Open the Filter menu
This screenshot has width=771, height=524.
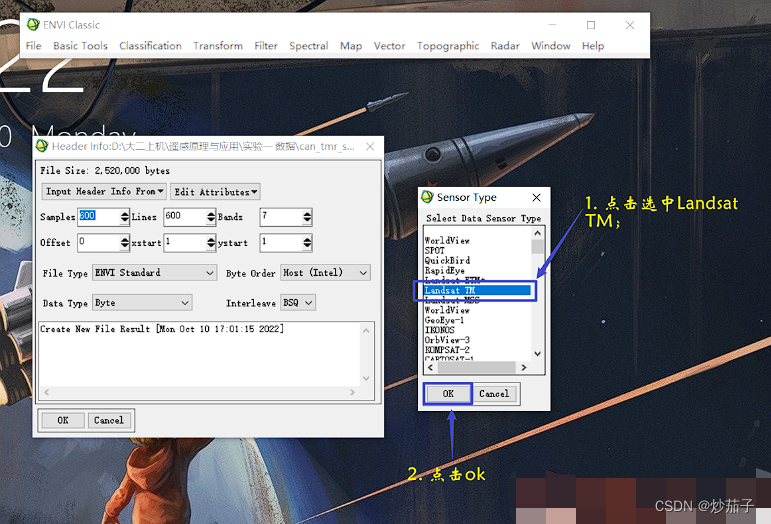[x=266, y=46]
